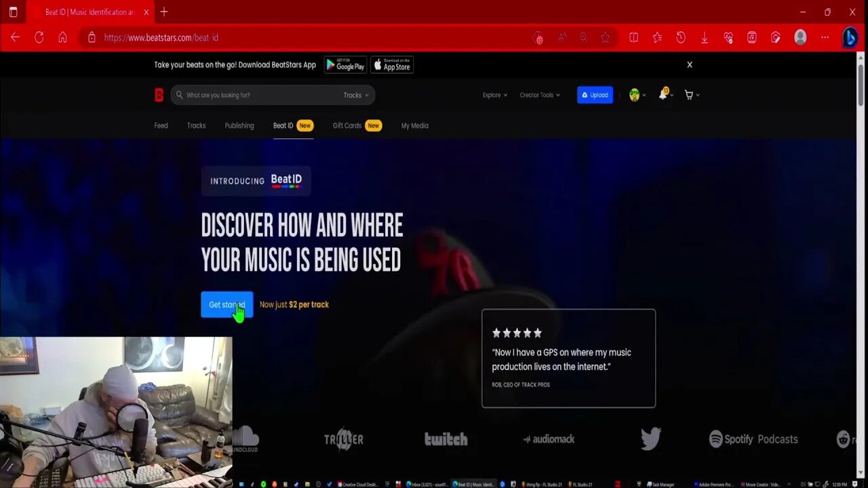
Task: Click the BeatStars red logo
Action: pos(159,95)
